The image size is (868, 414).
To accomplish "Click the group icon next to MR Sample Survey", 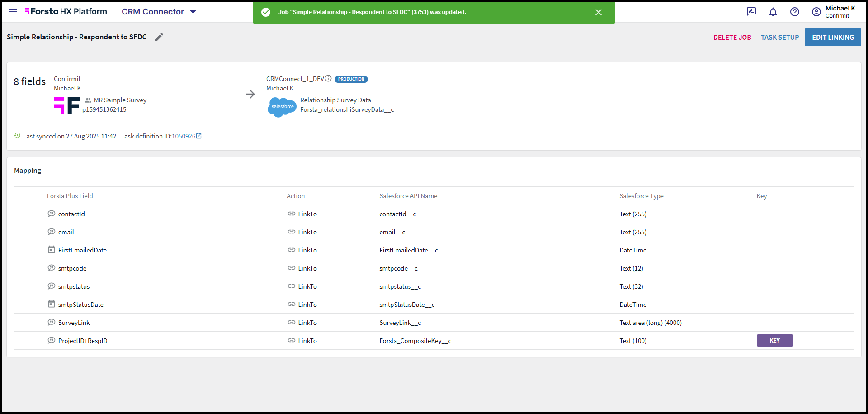I will (x=88, y=100).
